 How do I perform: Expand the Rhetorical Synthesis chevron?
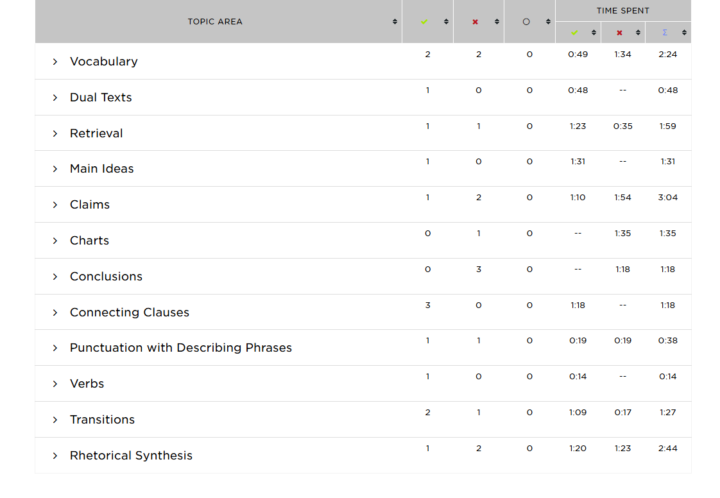(x=55, y=456)
